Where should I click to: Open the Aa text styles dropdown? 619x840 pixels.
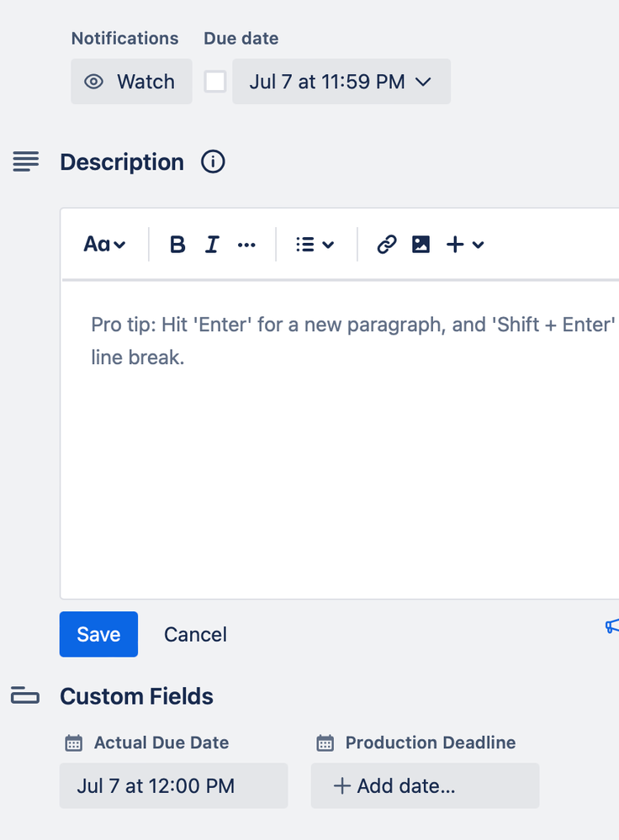click(x=104, y=245)
